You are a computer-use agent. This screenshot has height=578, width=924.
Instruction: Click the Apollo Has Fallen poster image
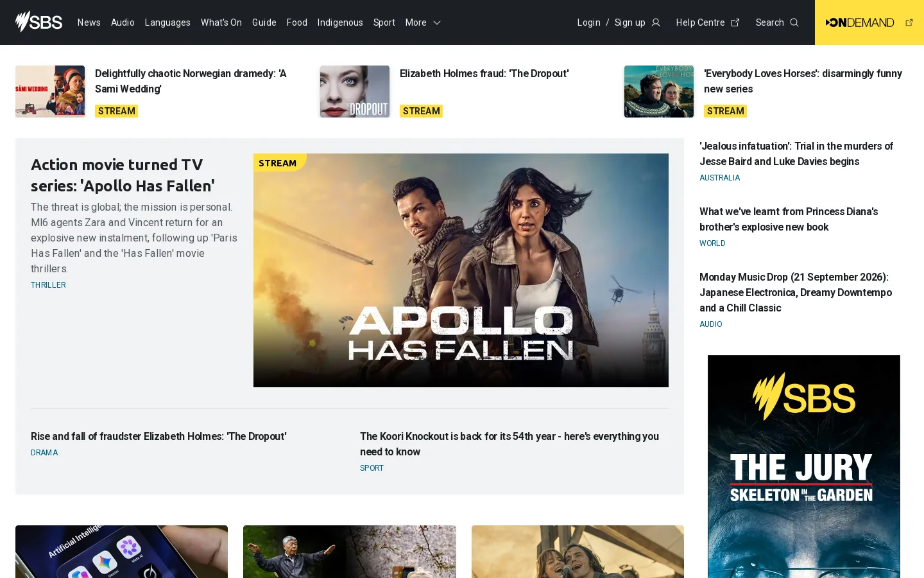click(x=461, y=270)
